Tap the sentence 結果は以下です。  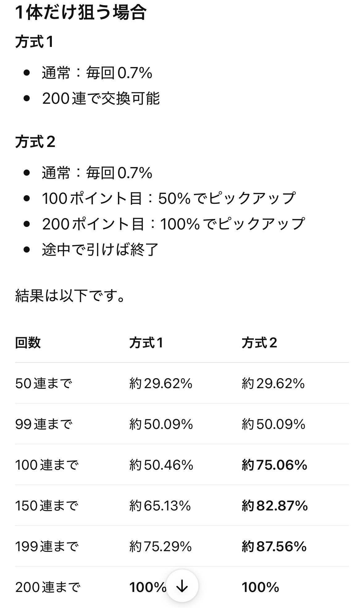(70, 296)
